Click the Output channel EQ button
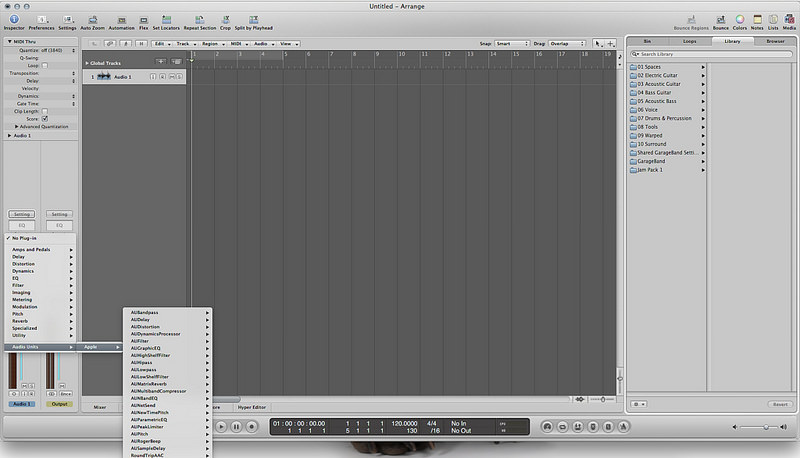 (x=59, y=225)
